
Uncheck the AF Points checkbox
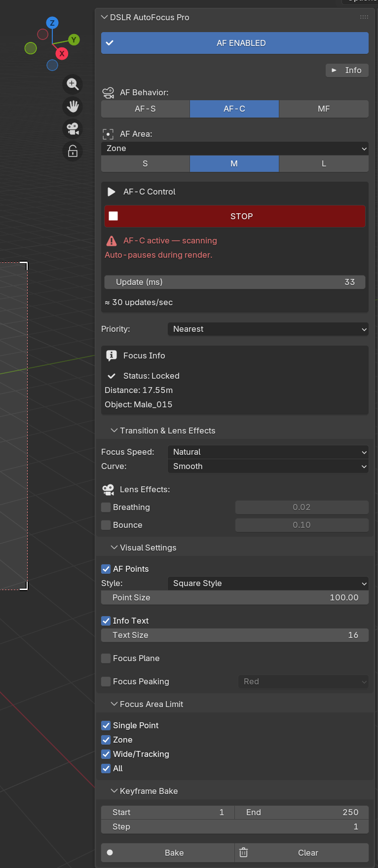[x=106, y=569]
